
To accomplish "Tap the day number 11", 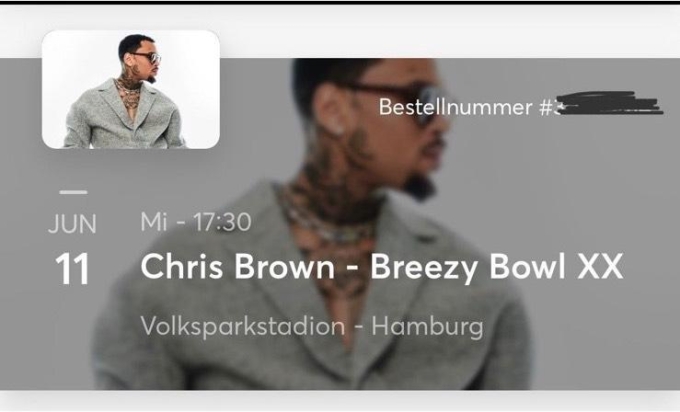I will (72, 269).
